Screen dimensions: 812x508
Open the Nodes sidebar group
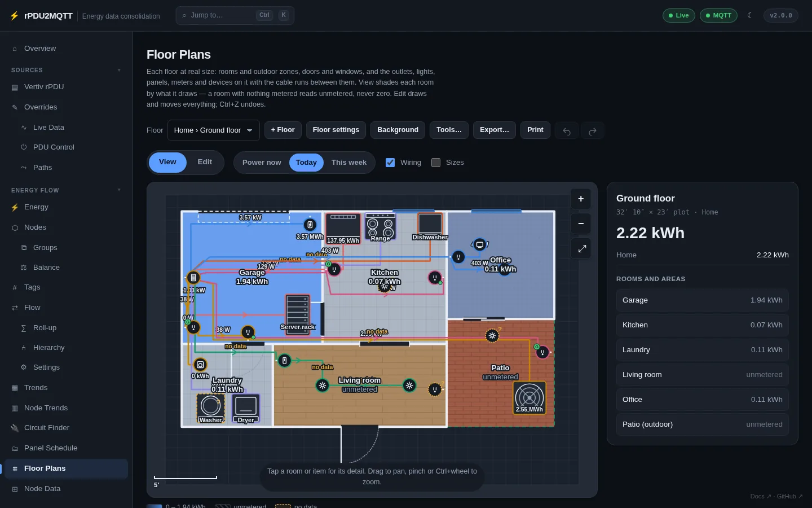[x=67, y=227]
